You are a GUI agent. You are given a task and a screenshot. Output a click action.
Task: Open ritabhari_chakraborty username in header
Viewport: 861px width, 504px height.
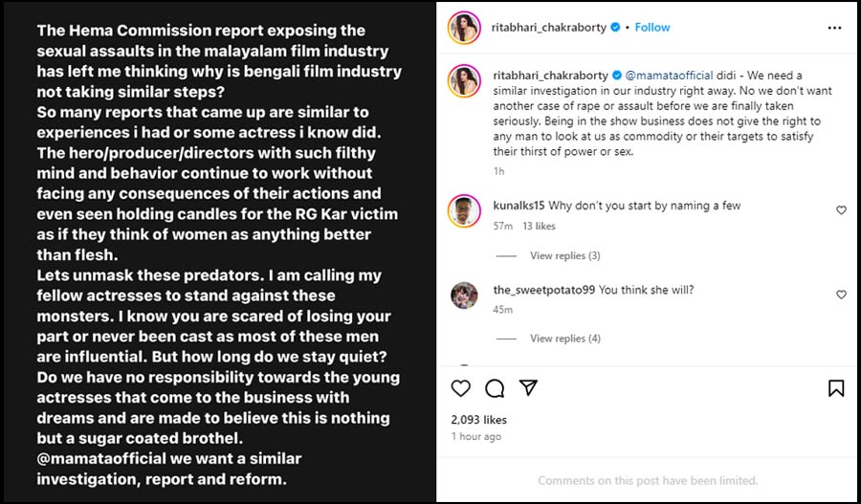(550, 28)
